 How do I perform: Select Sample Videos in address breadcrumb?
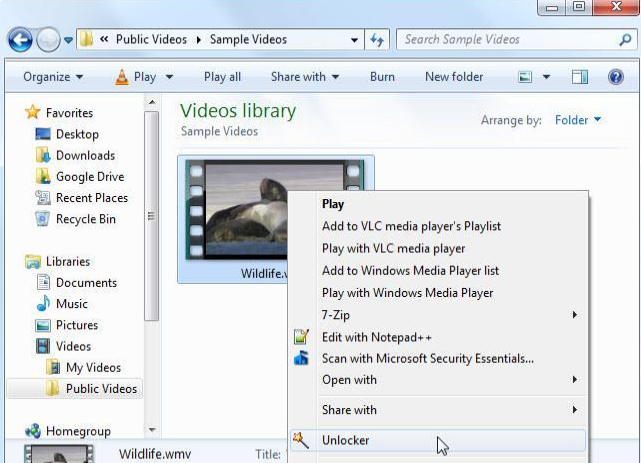point(248,39)
